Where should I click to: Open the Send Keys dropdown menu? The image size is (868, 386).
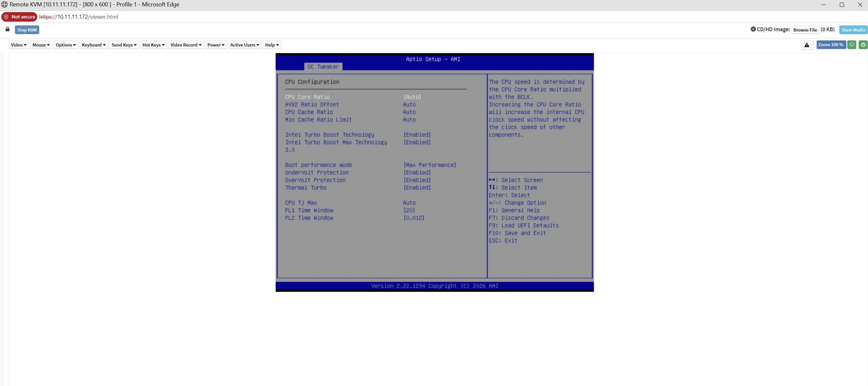(124, 45)
